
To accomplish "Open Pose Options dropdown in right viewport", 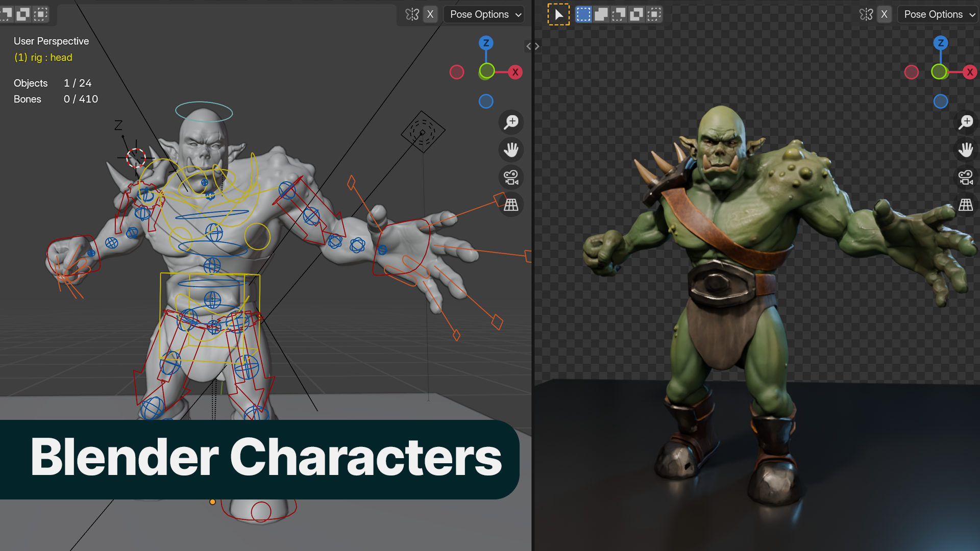I will [x=938, y=14].
